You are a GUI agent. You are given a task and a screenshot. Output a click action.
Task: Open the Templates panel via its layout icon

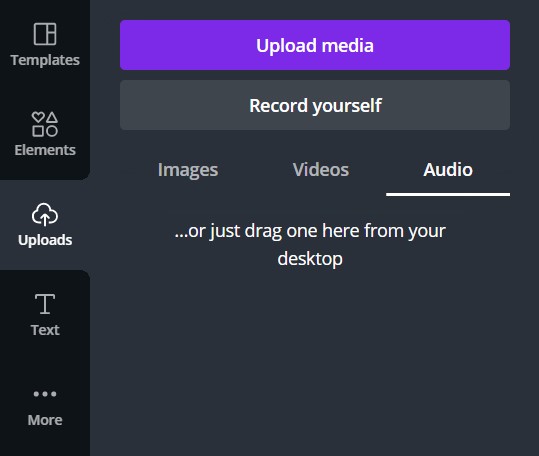click(45, 34)
